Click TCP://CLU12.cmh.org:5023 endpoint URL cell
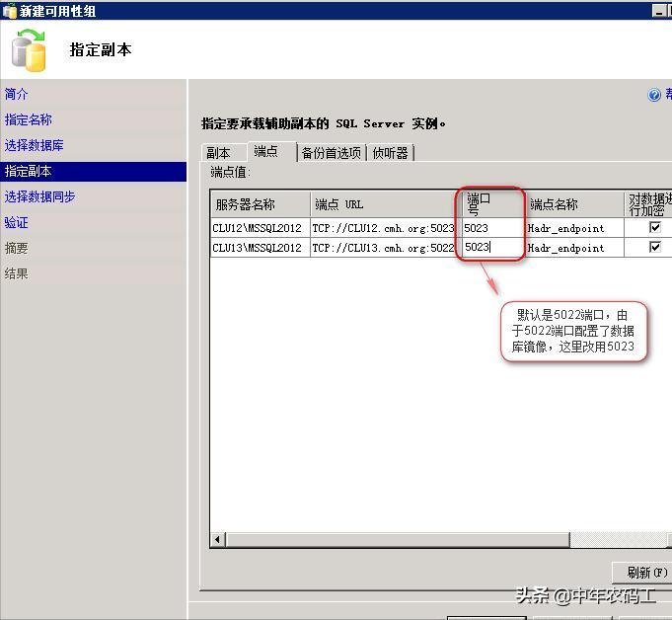The width and height of the screenshot is (672, 620). click(386, 228)
